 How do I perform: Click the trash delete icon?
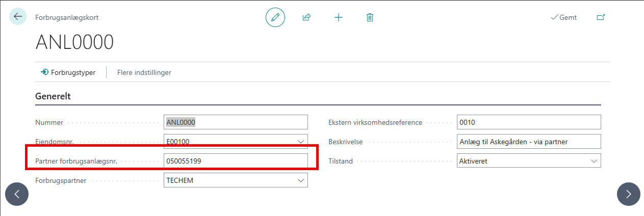370,17
